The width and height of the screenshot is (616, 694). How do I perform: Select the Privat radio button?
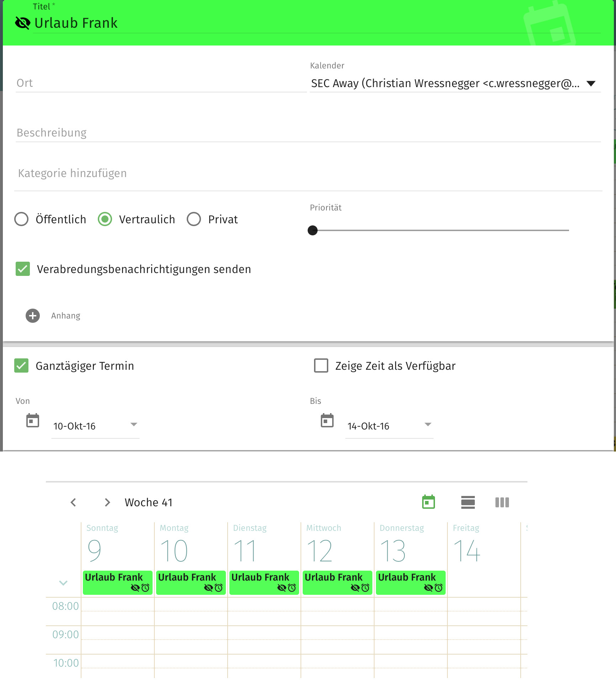tap(194, 219)
